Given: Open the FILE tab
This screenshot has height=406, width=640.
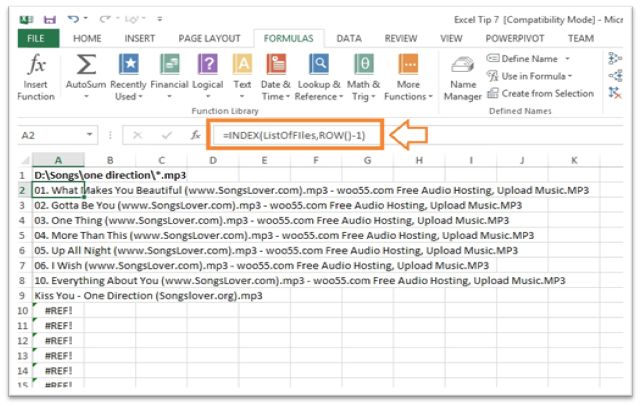Looking at the screenshot, I should point(36,38).
